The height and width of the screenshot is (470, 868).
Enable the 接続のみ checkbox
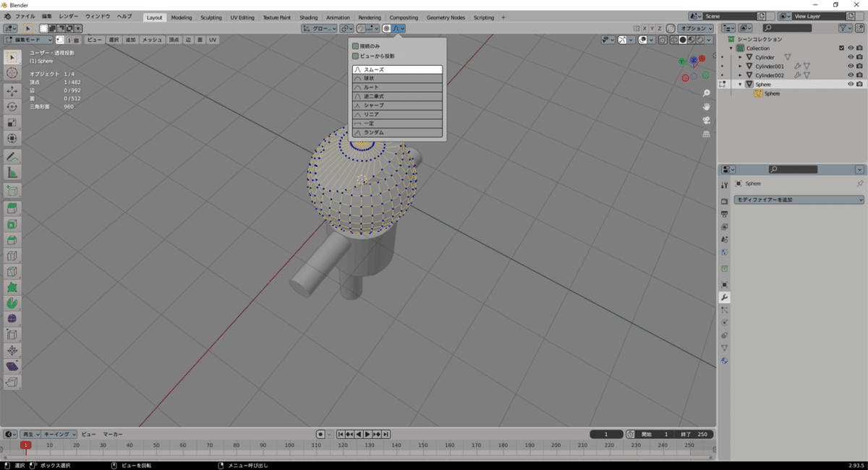coord(355,46)
